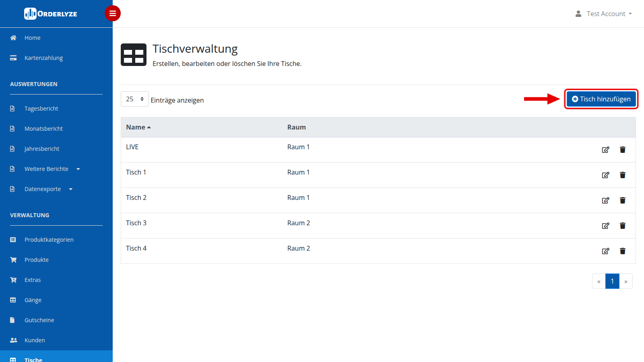
Task: Click the edit icon for Tisch 1
Action: [x=605, y=175]
